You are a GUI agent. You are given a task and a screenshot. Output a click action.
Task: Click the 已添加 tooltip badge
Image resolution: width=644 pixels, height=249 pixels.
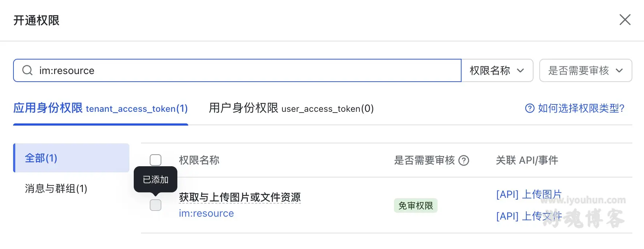[155, 179]
